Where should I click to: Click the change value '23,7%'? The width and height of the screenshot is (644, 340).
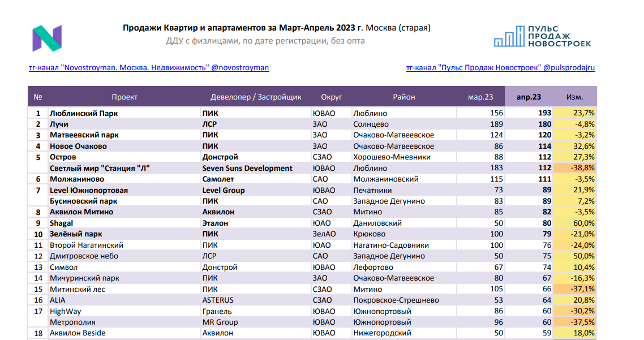click(583, 113)
